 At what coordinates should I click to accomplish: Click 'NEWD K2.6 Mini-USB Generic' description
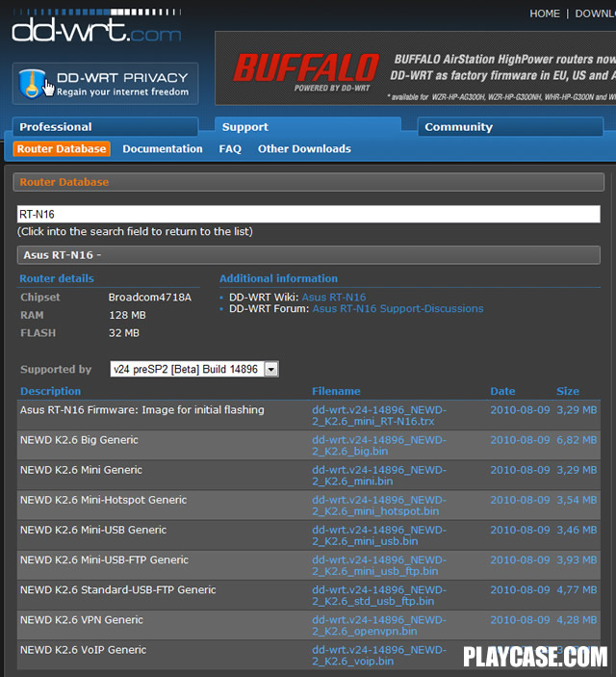[x=93, y=530]
